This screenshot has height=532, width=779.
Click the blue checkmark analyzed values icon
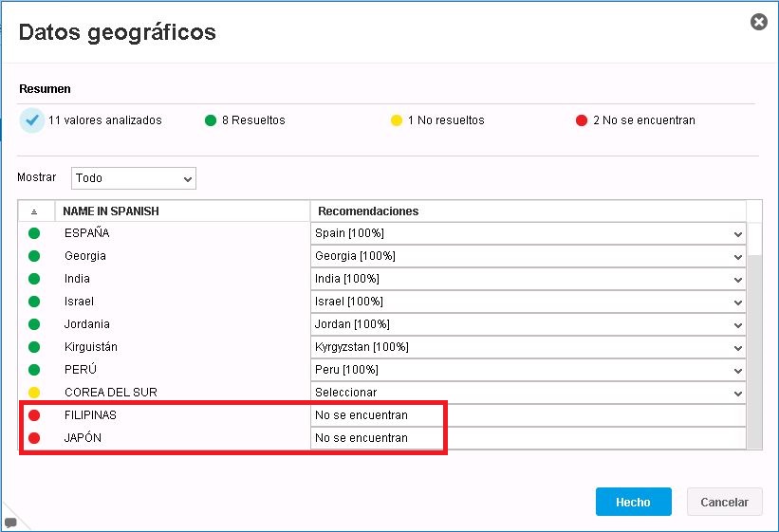[32, 120]
